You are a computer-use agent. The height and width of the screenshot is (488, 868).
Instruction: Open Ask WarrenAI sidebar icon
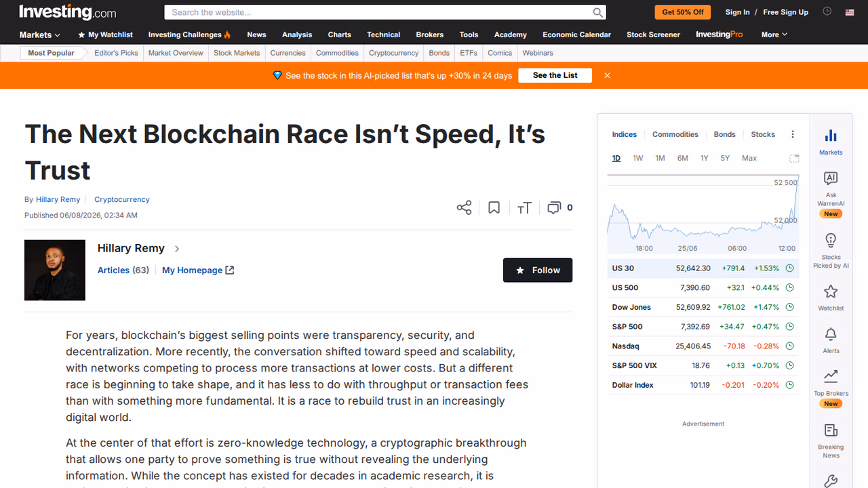click(x=831, y=194)
